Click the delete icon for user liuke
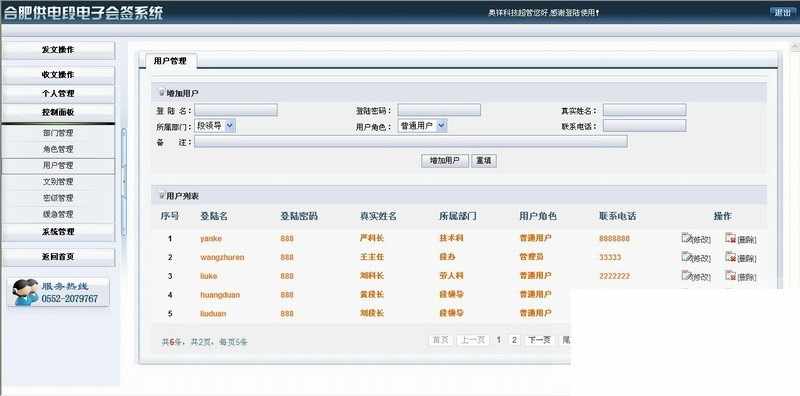 pos(730,276)
